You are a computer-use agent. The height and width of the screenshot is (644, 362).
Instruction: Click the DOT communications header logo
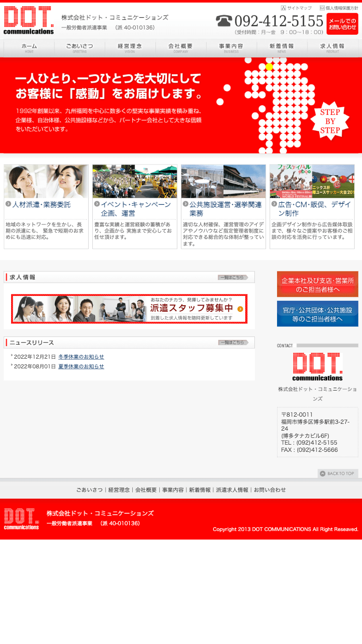tap(28, 20)
